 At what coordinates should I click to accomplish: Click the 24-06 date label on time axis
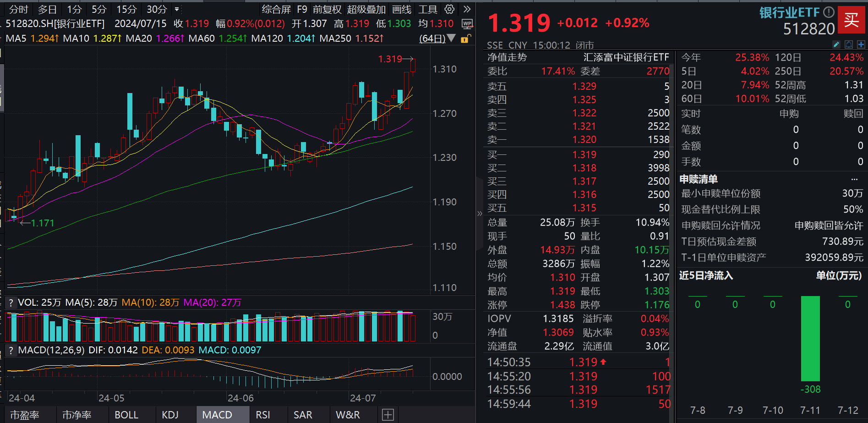[240, 398]
